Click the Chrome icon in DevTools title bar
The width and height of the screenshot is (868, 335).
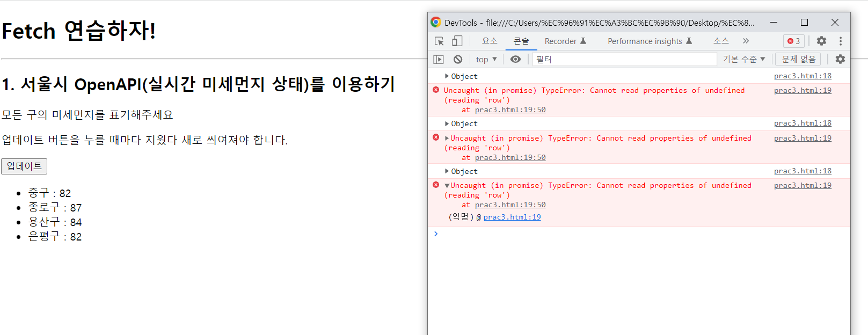[436, 22]
